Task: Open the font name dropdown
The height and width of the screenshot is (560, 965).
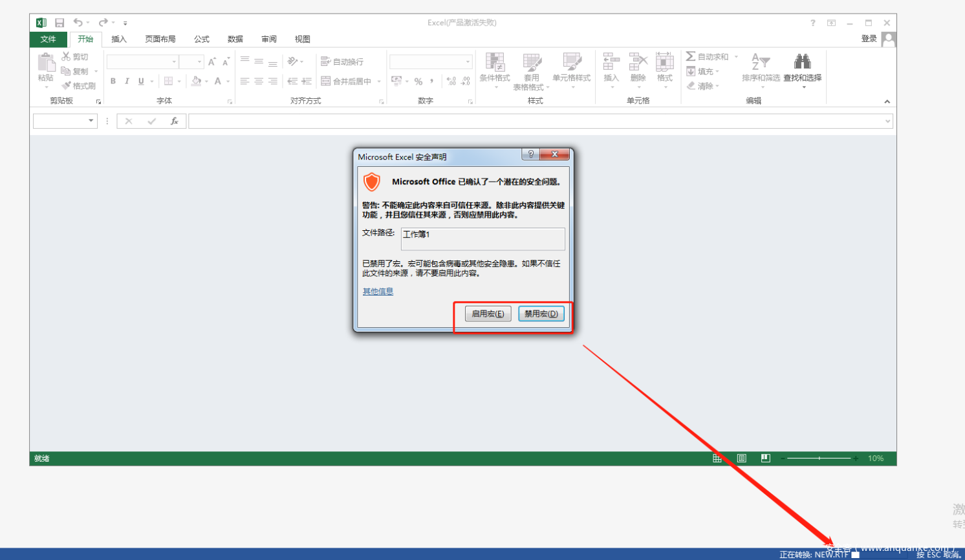Action: point(174,61)
